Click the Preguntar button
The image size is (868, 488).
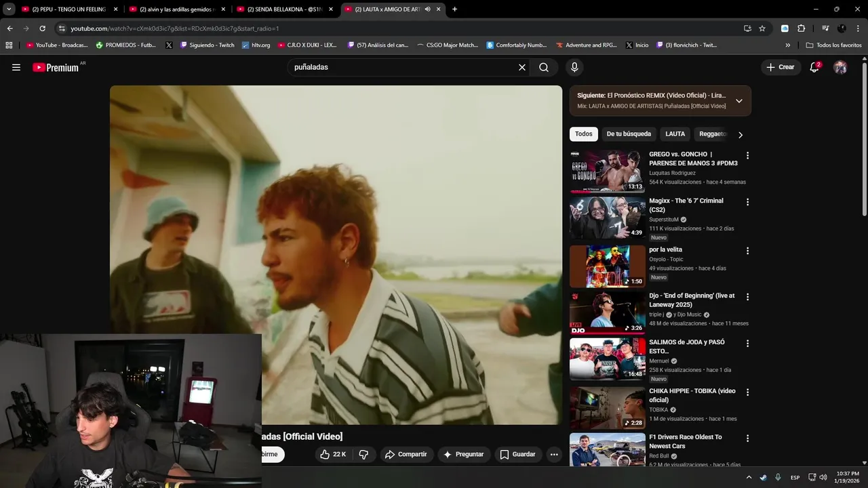(x=464, y=454)
